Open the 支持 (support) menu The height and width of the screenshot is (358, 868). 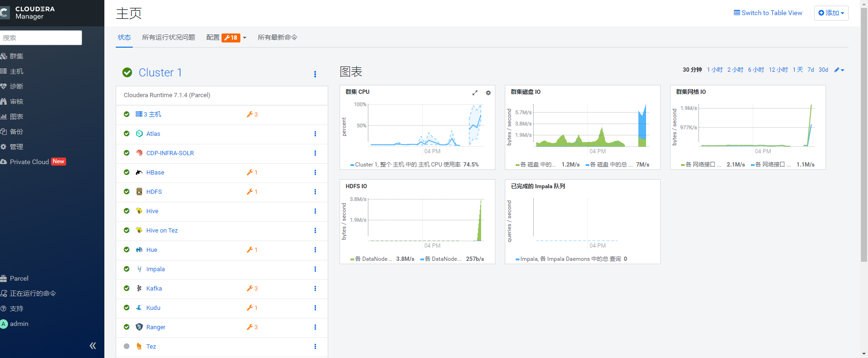12,308
